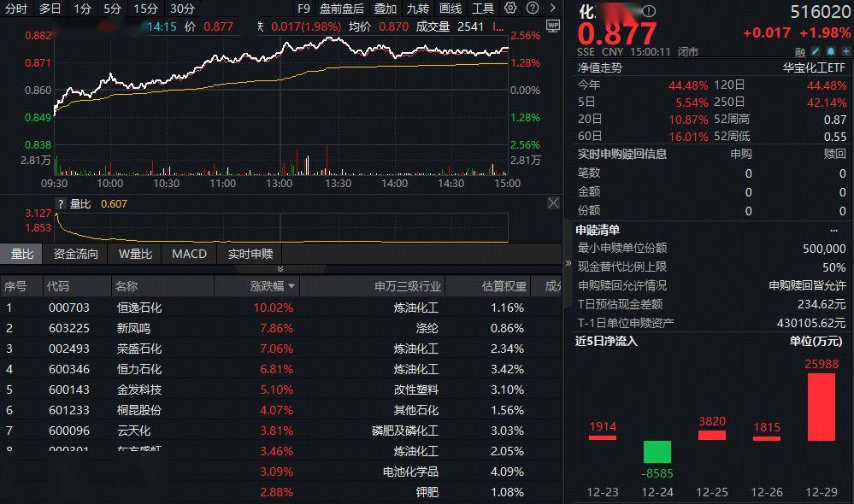
Task: Click the 12-29 red net inflow bar
Action: point(821,407)
